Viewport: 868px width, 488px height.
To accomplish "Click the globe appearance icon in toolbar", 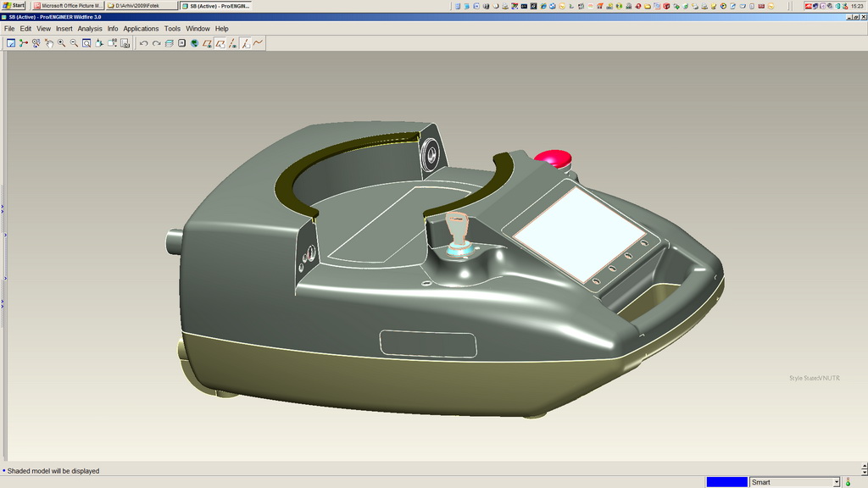I will click(x=194, y=43).
